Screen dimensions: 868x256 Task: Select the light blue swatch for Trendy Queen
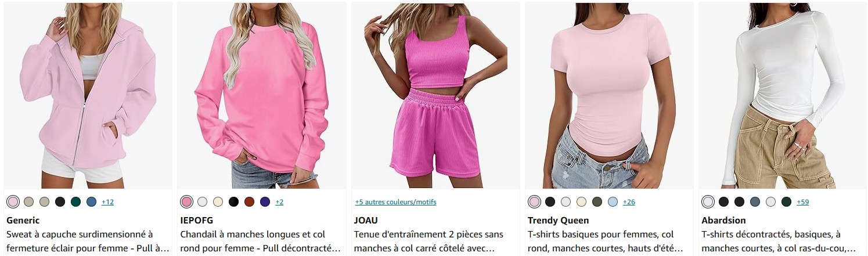[613, 202]
